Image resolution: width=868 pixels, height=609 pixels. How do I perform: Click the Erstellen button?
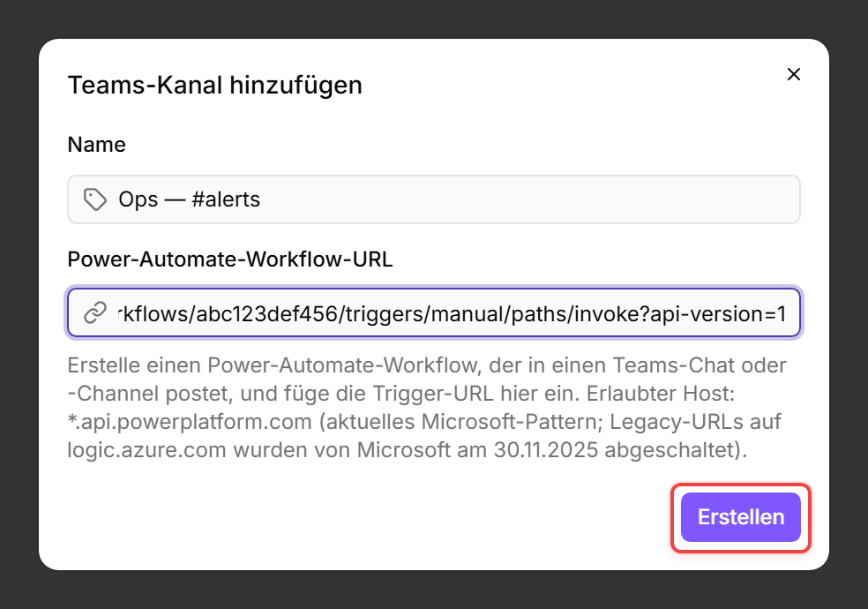tap(741, 517)
